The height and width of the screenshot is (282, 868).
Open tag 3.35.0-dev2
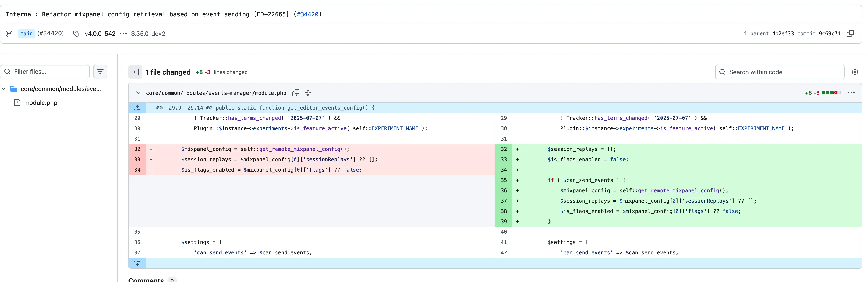coord(148,34)
